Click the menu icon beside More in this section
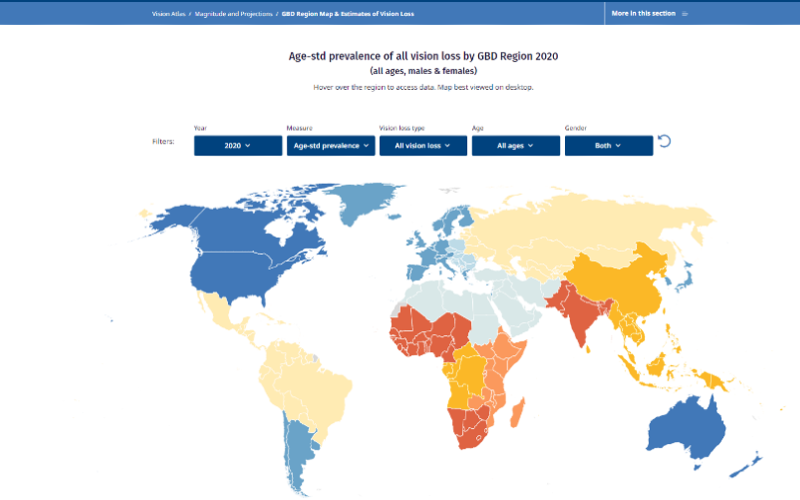800x500 pixels. (x=685, y=14)
